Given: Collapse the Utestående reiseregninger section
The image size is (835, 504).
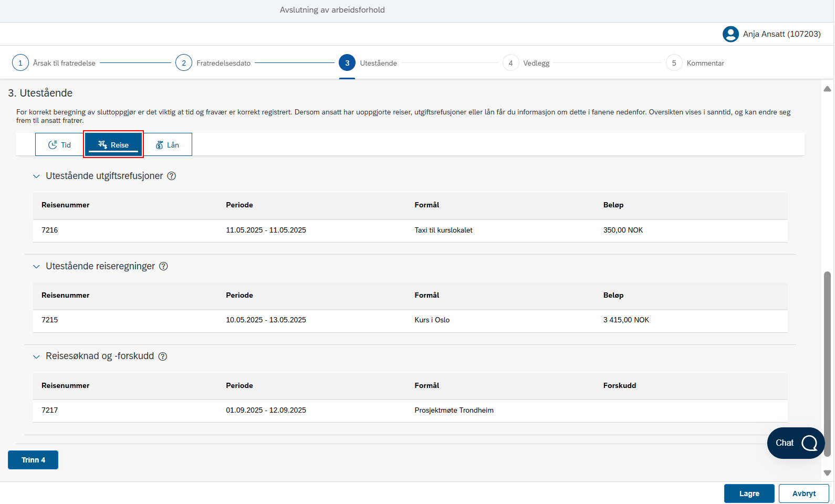Looking at the screenshot, I should coord(36,267).
